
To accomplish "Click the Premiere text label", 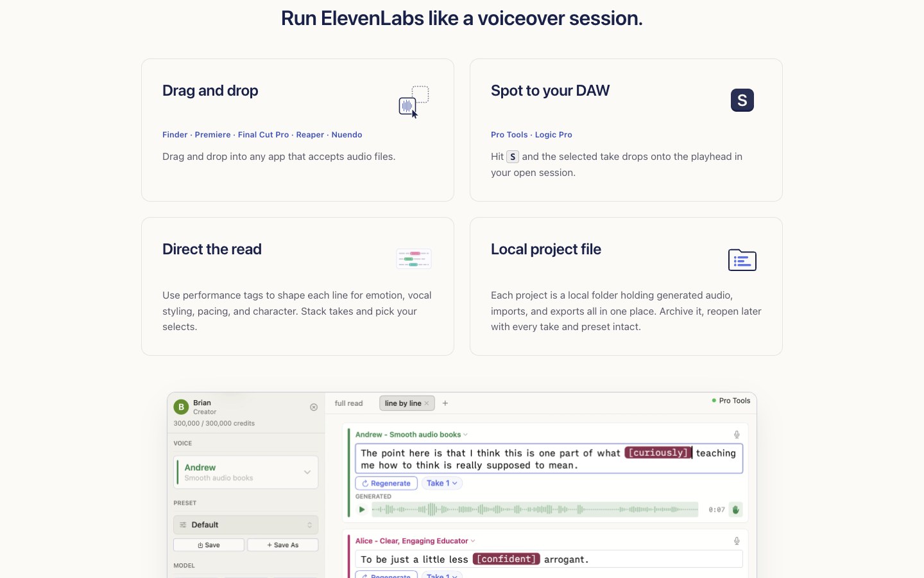I will tap(213, 135).
